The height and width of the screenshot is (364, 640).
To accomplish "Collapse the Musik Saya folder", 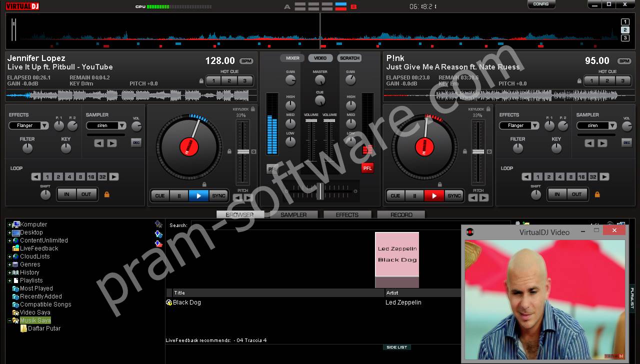I will (x=9, y=320).
